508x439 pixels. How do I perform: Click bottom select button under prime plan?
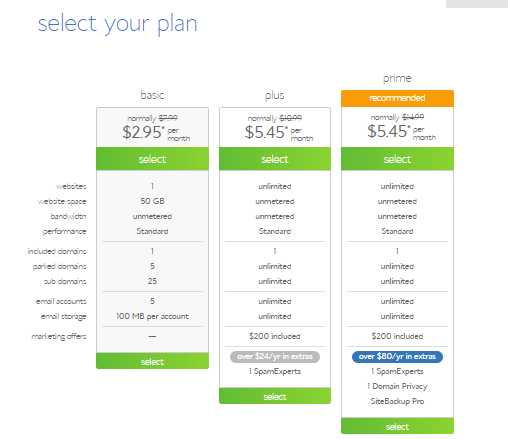click(397, 426)
